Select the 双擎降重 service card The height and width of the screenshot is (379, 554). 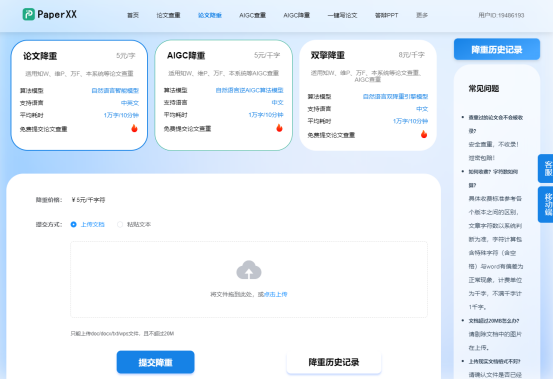[x=368, y=95]
